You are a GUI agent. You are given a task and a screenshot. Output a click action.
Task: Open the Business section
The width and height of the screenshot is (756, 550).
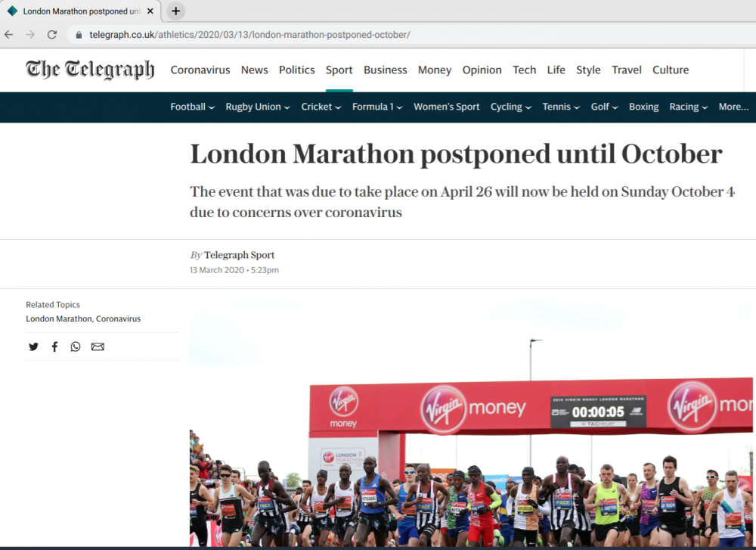click(x=386, y=70)
